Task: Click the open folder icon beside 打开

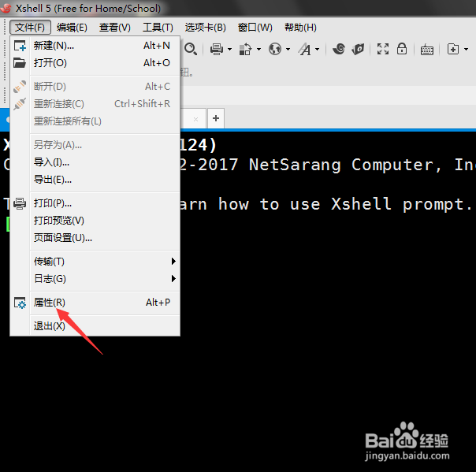Action: pos(20,63)
